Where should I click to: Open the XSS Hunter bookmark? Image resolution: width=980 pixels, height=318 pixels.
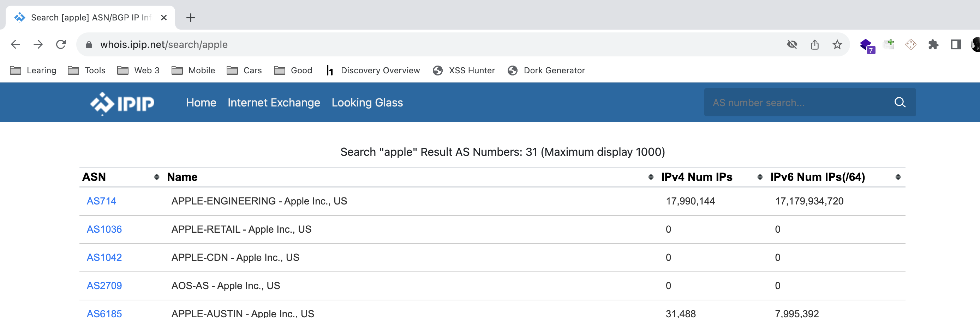pyautogui.click(x=464, y=70)
